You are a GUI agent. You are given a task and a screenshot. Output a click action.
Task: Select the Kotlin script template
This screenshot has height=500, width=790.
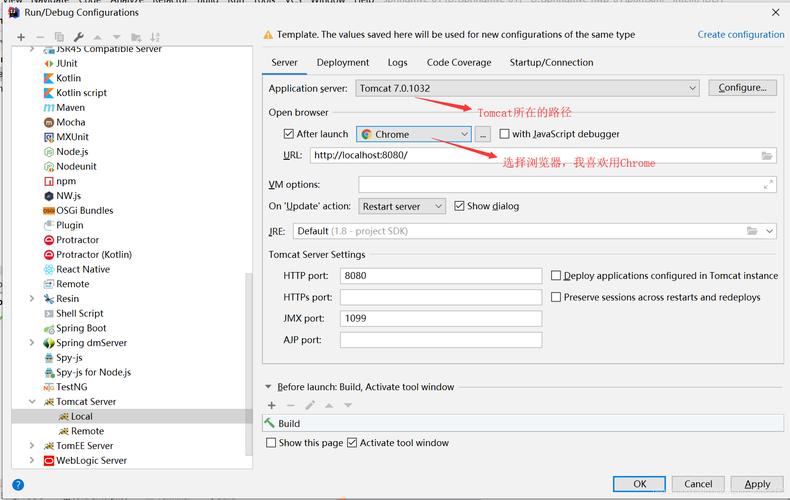[x=81, y=93]
